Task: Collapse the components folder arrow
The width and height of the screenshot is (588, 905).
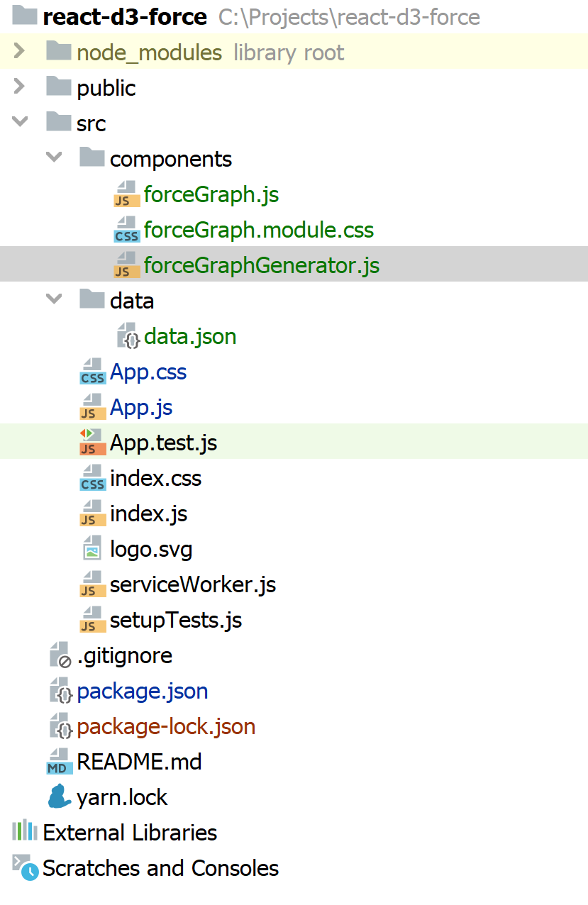Action: [x=54, y=157]
